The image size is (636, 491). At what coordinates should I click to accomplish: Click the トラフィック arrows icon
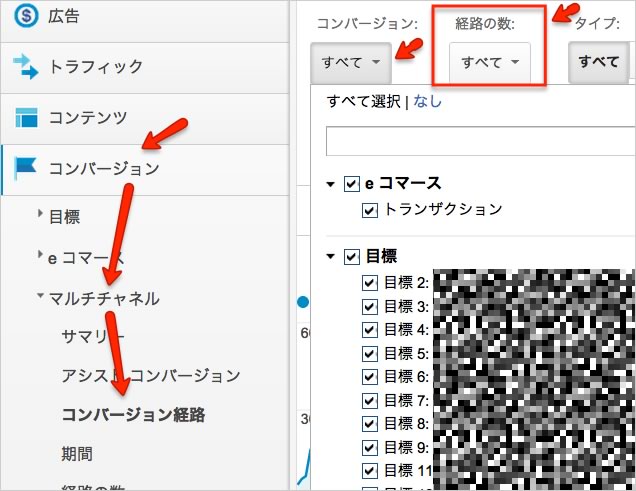[25, 67]
